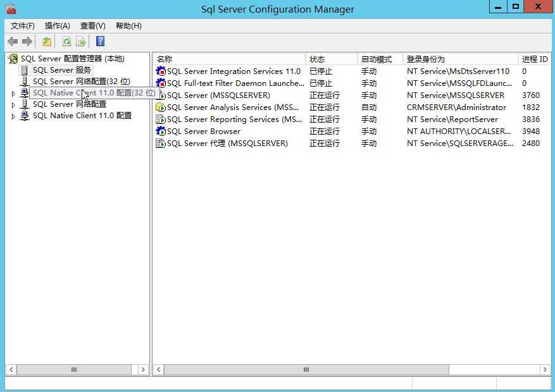Image resolution: width=555 pixels, height=392 pixels.
Task: Open the Help question mark icon
Action: tap(101, 41)
